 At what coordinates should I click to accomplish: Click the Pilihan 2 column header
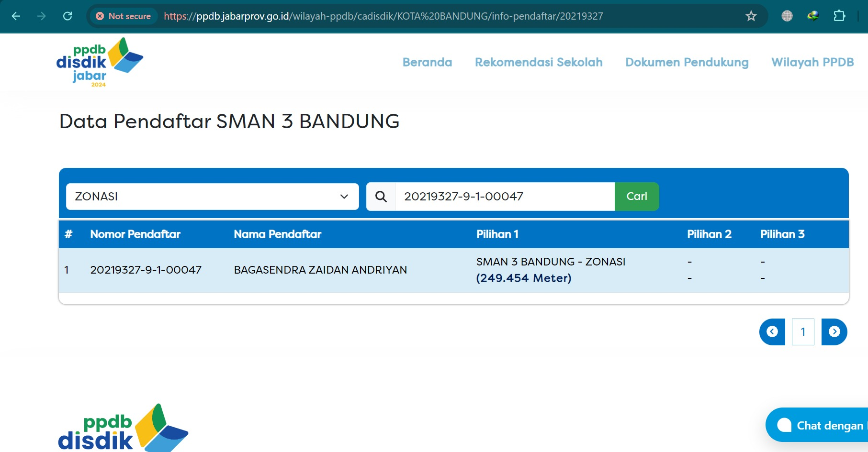click(x=709, y=234)
